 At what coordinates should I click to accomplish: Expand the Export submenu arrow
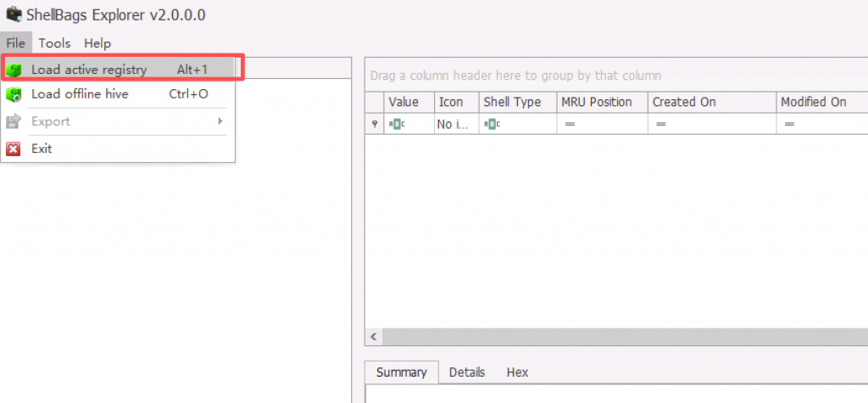click(x=220, y=121)
